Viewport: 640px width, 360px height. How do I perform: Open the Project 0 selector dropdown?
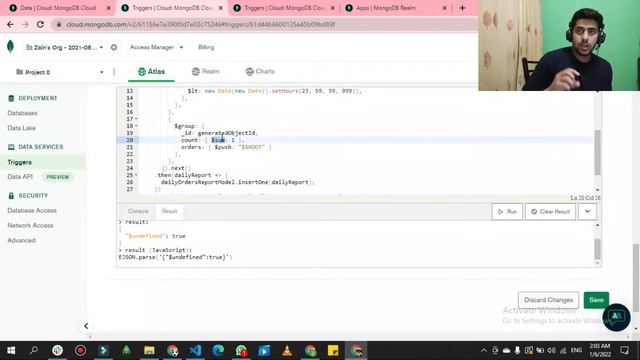tap(60, 72)
